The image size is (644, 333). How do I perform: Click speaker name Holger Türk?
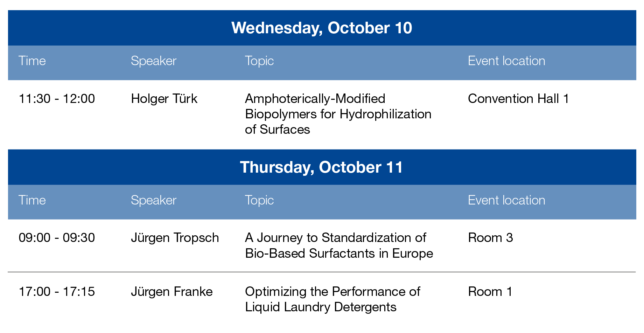tap(164, 99)
